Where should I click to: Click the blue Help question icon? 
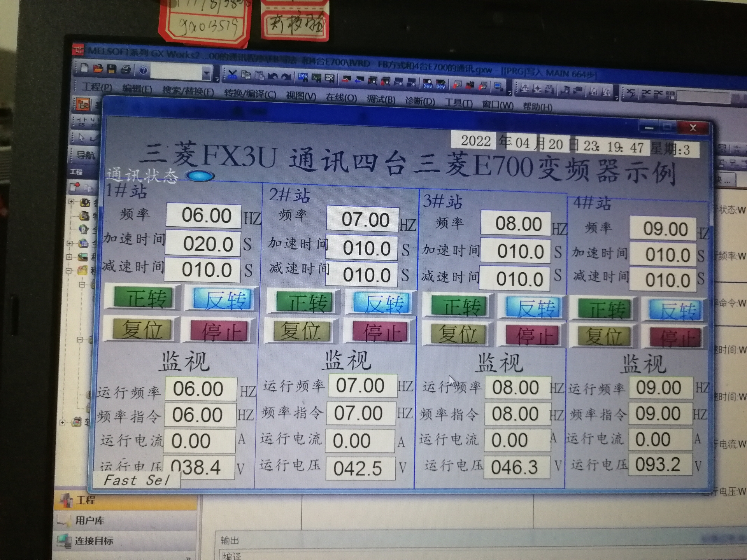(143, 70)
